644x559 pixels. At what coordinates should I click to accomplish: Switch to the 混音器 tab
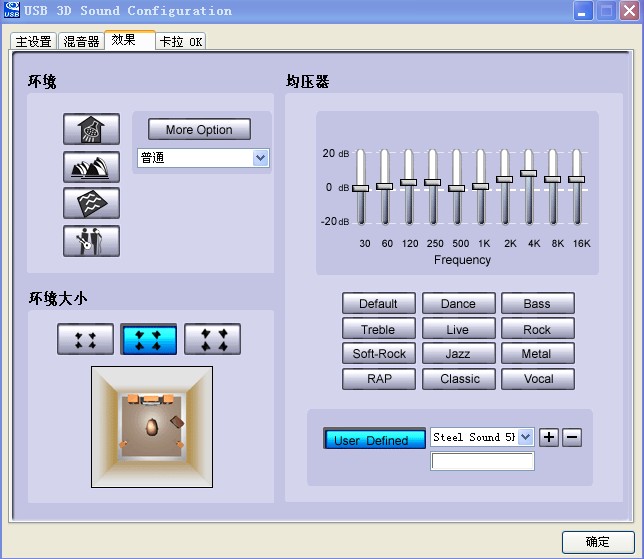(81, 41)
